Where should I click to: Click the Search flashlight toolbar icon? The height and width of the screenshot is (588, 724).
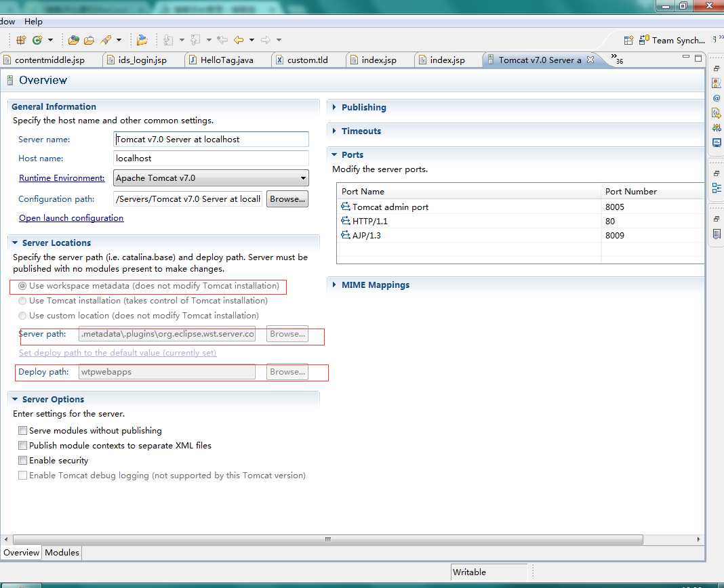click(106, 40)
